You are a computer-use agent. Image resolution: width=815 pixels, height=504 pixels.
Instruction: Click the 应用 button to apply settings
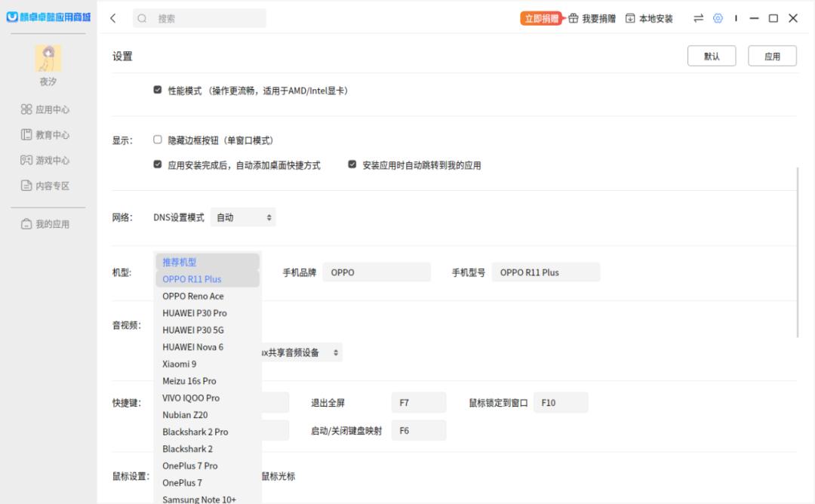[x=772, y=55]
